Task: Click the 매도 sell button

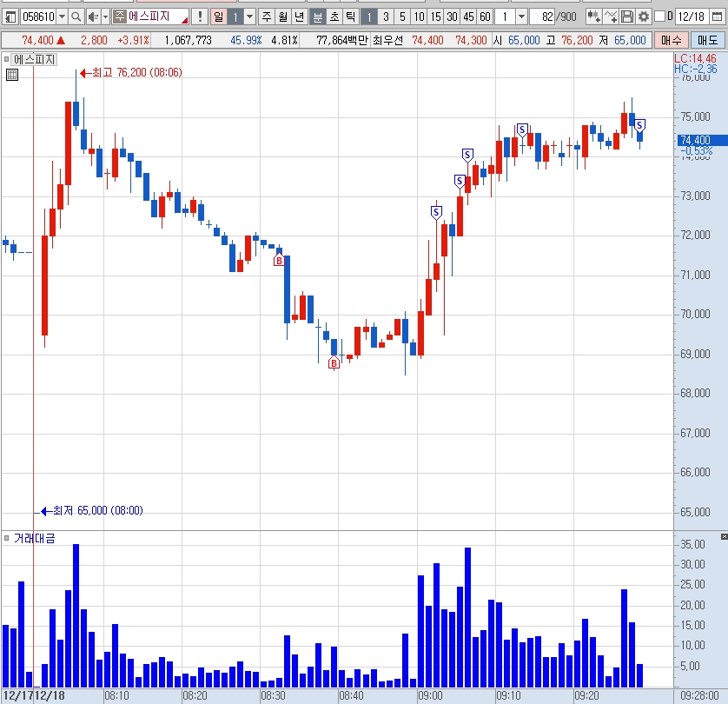Action: (707, 40)
